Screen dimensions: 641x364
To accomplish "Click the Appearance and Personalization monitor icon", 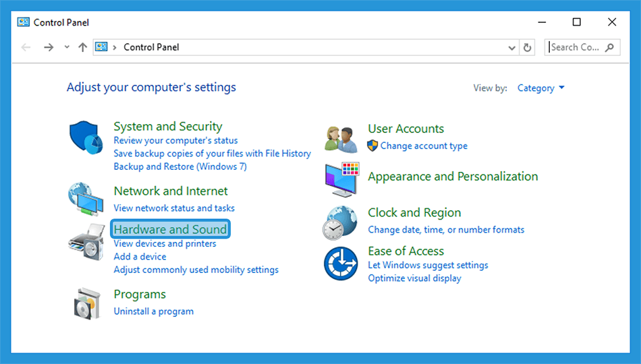I will click(x=342, y=179).
